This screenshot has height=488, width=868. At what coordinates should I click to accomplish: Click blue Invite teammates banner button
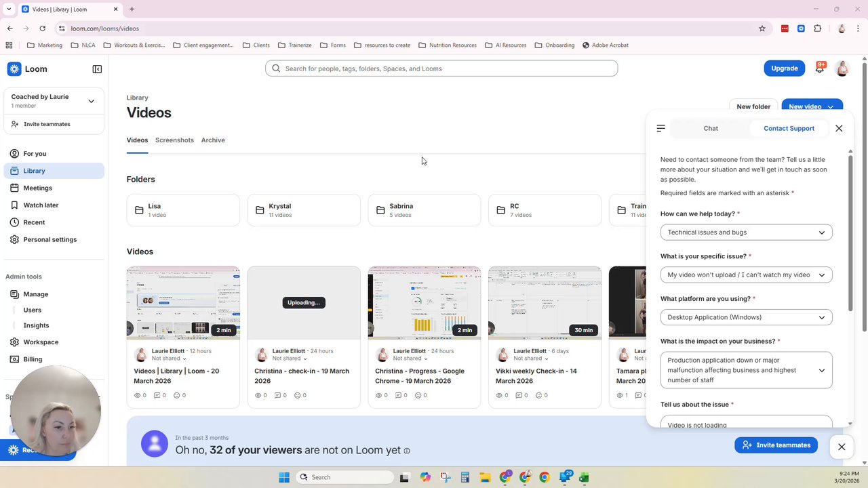coord(776,445)
